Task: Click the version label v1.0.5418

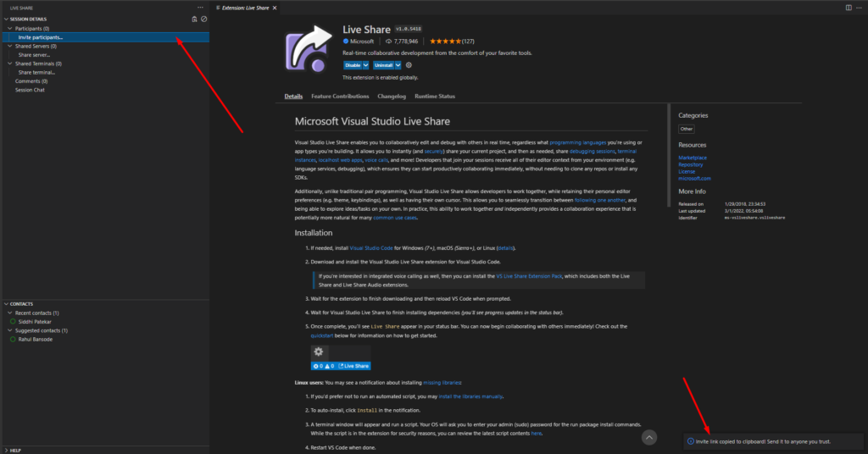Action: (x=409, y=29)
